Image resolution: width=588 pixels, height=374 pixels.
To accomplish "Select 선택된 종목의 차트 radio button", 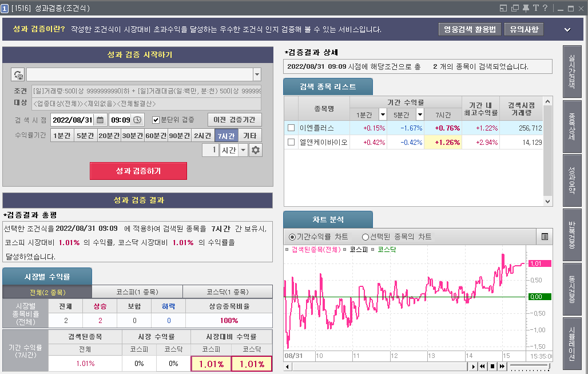I will click(x=365, y=237).
